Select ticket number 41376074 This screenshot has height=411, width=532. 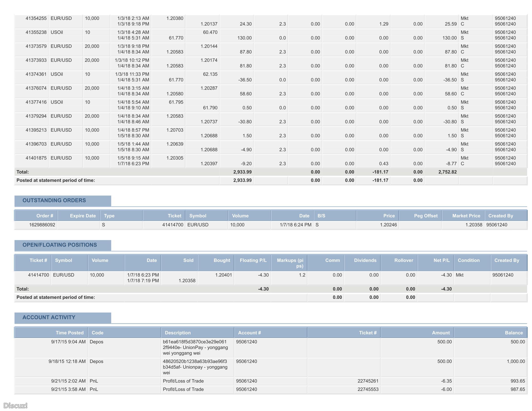point(36,88)
